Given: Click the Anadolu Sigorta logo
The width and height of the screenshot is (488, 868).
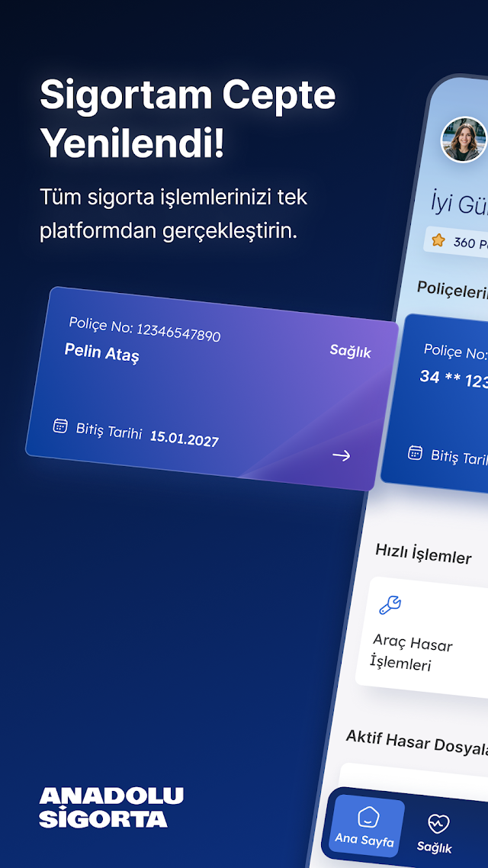Looking at the screenshot, I should (111, 807).
